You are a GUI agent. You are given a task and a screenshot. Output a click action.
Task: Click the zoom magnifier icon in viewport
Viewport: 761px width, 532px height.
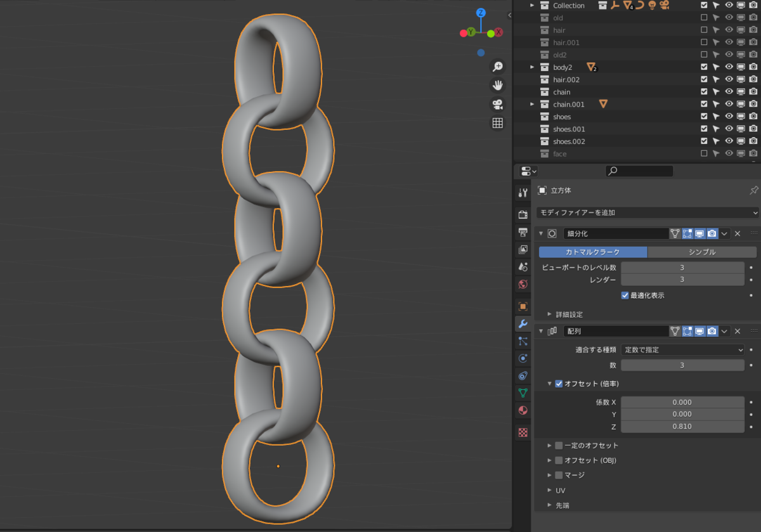[x=498, y=67]
